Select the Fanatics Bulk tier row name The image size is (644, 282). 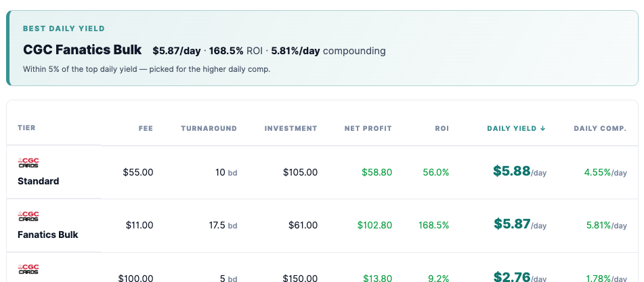47,235
